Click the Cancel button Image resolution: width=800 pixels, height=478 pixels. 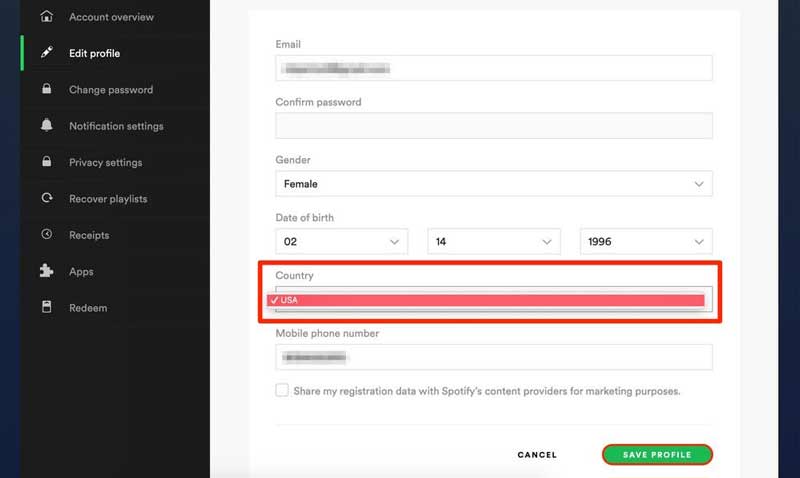coord(537,455)
